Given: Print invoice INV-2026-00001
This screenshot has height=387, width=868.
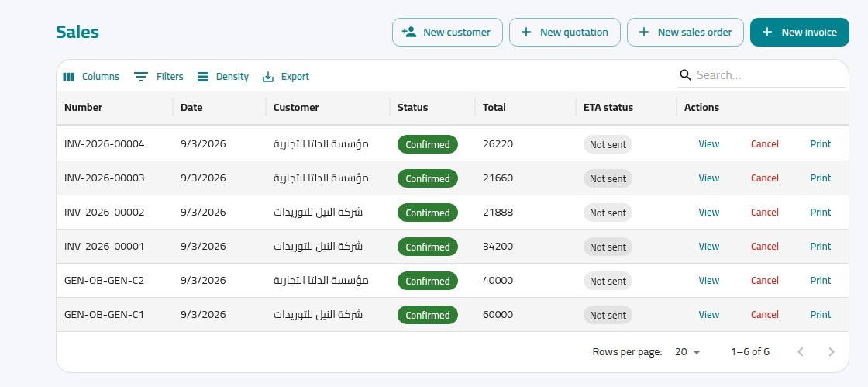Looking at the screenshot, I should [821, 247].
